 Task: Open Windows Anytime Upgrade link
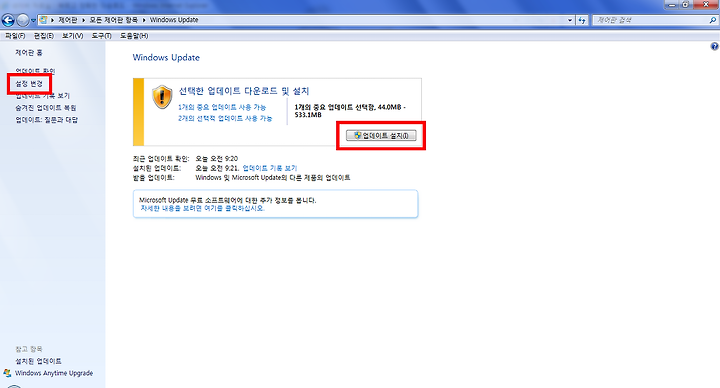pyautogui.click(x=54, y=373)
